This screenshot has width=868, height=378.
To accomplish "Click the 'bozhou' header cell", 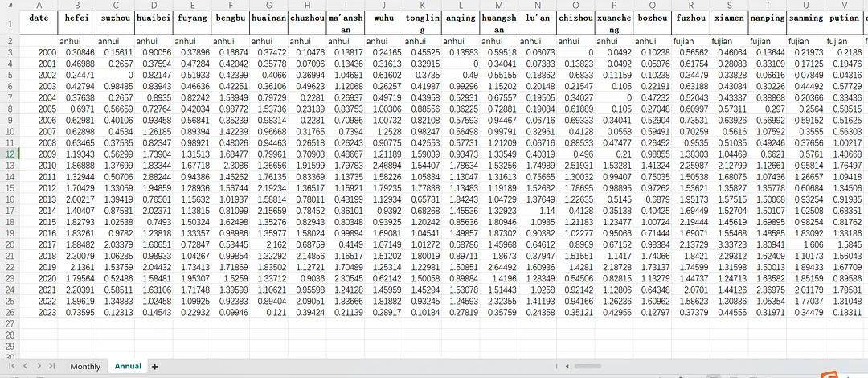I will [653, 24].
